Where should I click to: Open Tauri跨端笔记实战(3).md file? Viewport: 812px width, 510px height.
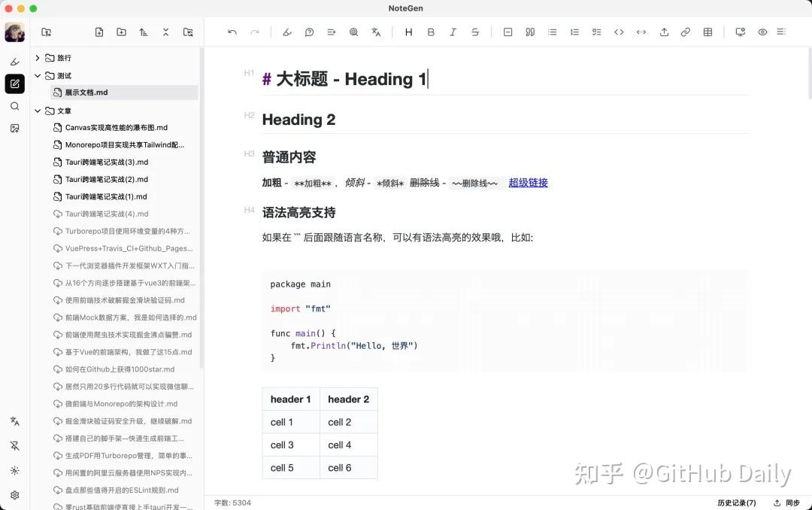(x=106, y=162)
